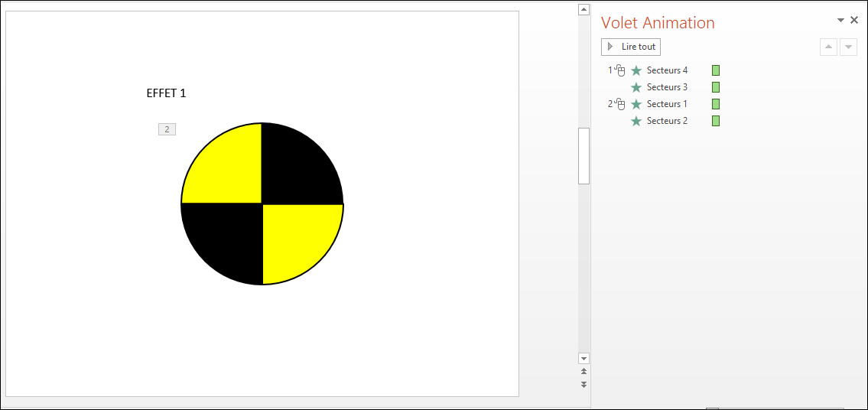Viewport: 868px width, 410px height.
Task: Click the star icon beside Secteurs 3
Action: click(x=636, y=87)
